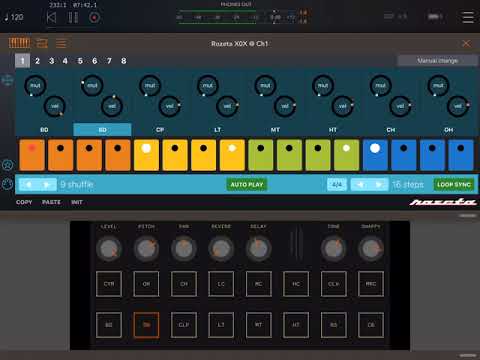This screenshot has height=360, width=480.
Task: Trigger the CYM drum pad
Action: pos(109,284)
